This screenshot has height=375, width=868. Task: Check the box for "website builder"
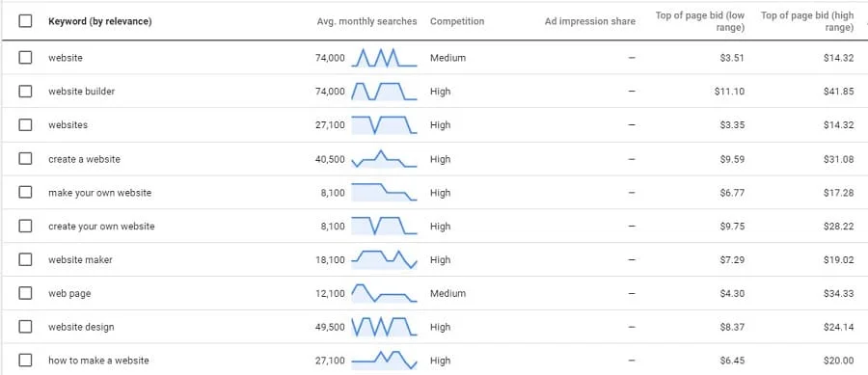[x=25, y=92]
